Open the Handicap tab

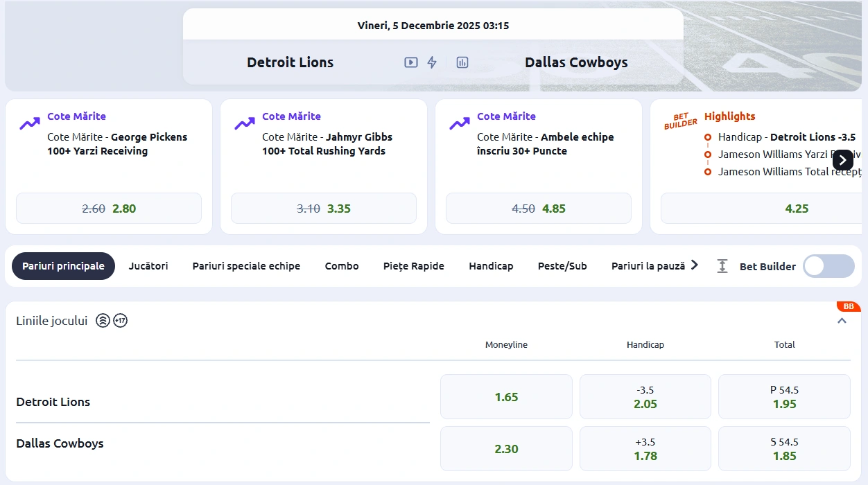pyautogui.click(x=491, y=265)
